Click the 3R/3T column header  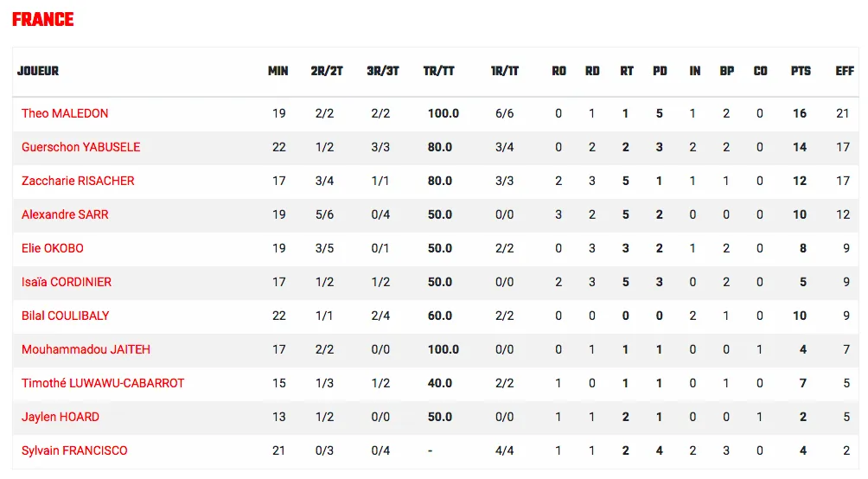tap(382, 71)
